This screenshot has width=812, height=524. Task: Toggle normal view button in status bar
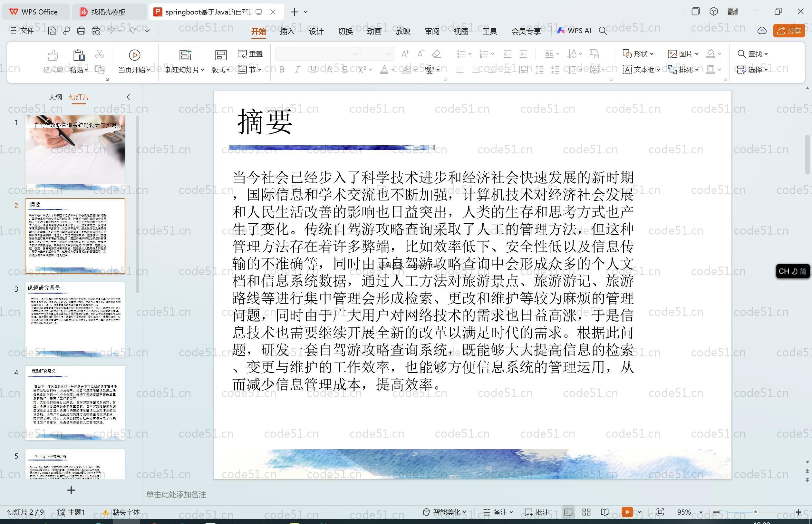(568, 512)
